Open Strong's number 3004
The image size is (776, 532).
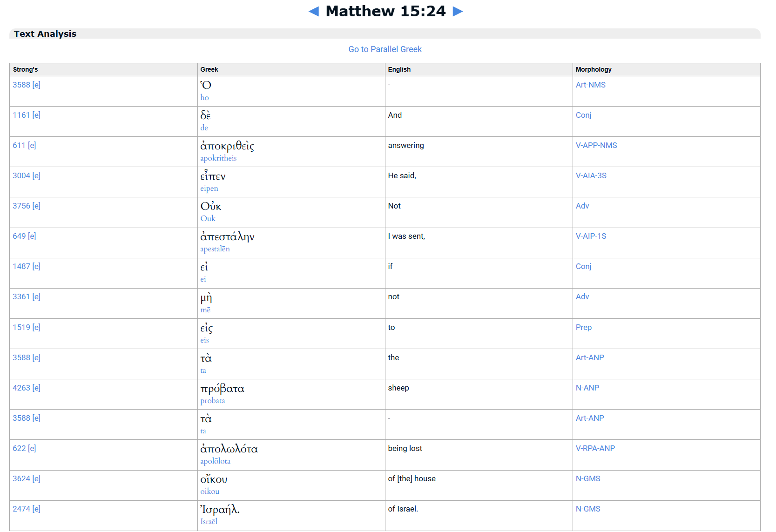tap(21, 175)
